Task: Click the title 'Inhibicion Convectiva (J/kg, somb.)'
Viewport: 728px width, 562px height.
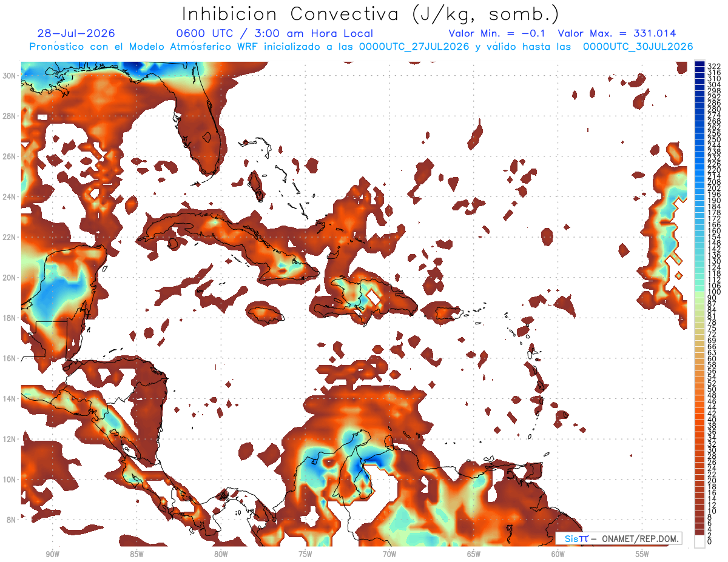Action: point(370,15)
